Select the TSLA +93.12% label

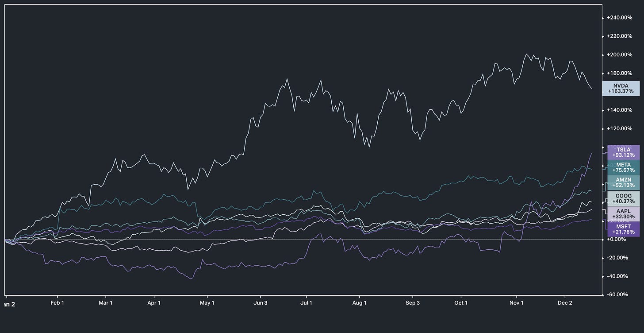[x=623, y=152]
